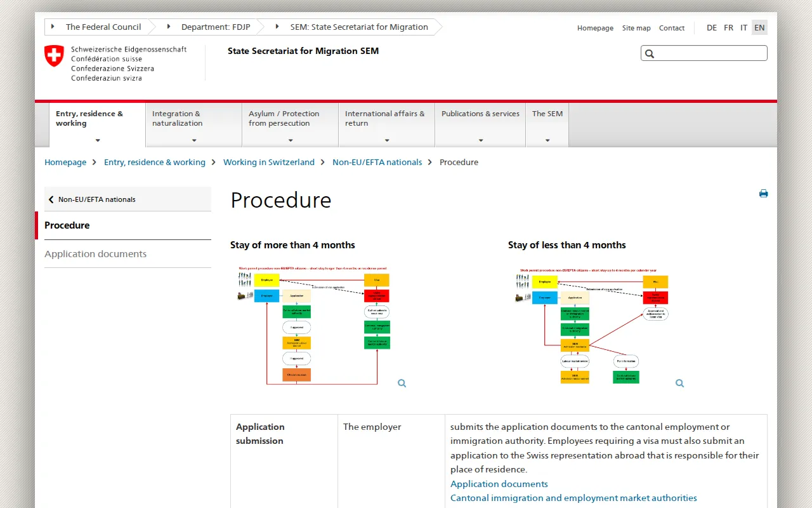Switch language to IT

pyautogui.click(x=743, y=27)
